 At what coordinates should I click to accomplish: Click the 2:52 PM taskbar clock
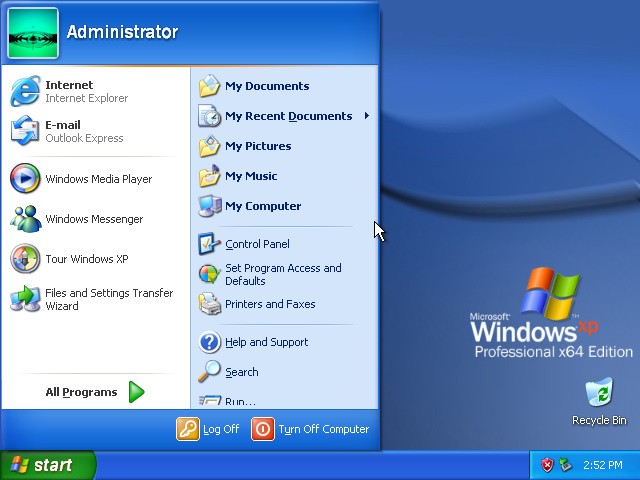603,465
